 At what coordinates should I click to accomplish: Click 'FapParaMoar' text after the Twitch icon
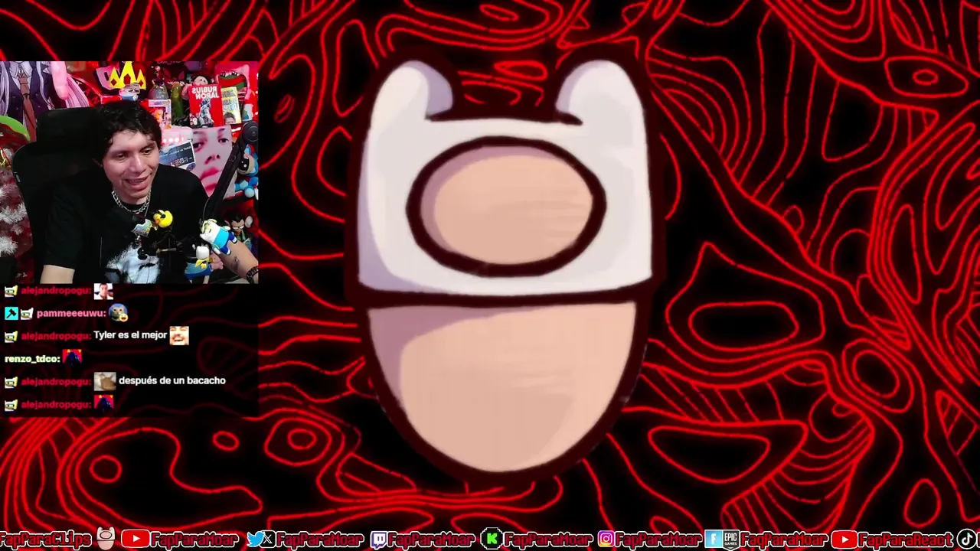pyautogui.click(x=432, y=540)
